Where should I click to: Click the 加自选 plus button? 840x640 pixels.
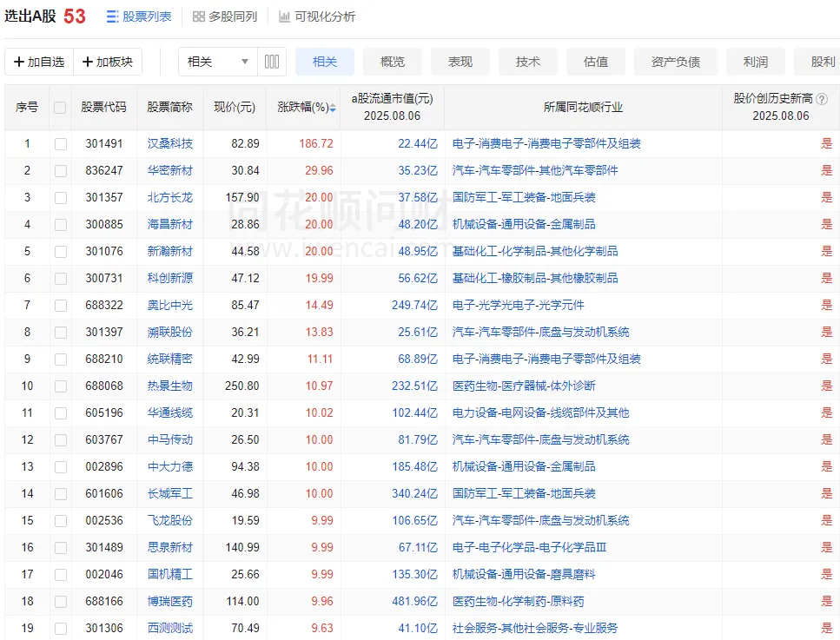tap(39, 62)
